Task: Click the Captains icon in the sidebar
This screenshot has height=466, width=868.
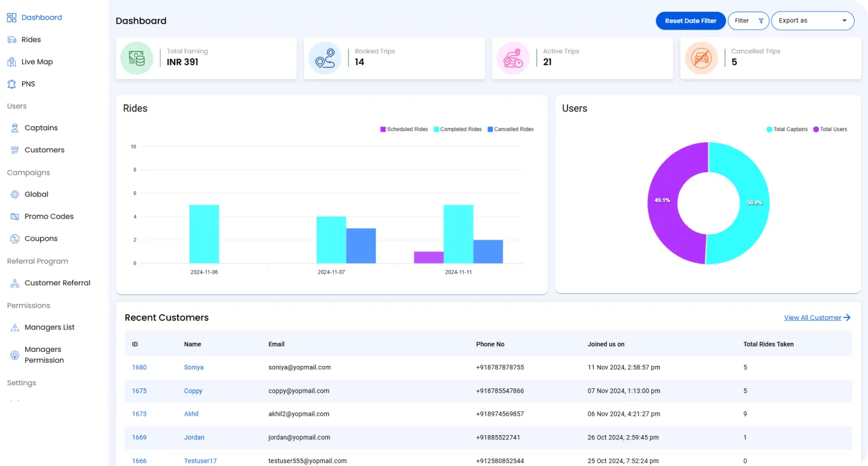Action: 15,128
